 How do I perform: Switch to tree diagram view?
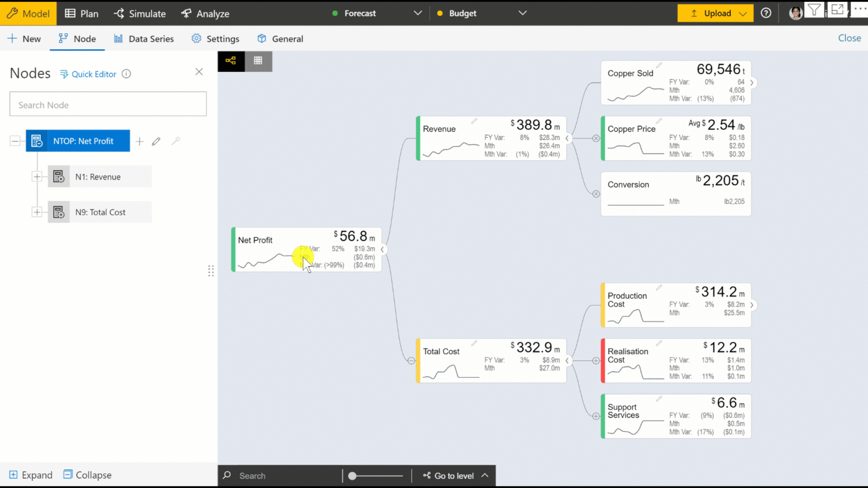pos(231,61)
